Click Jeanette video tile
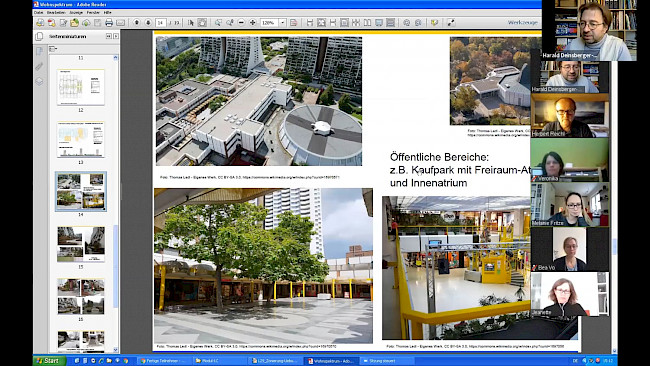Image resolution: width=650 pixels, height=366 pixels. (x=570, y=294)
